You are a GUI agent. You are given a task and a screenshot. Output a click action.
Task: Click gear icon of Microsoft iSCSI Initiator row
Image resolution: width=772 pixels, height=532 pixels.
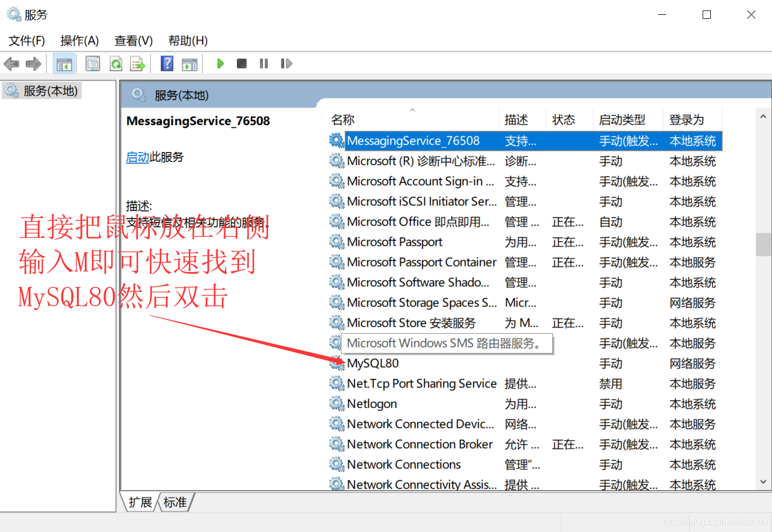tap(336, 201)
